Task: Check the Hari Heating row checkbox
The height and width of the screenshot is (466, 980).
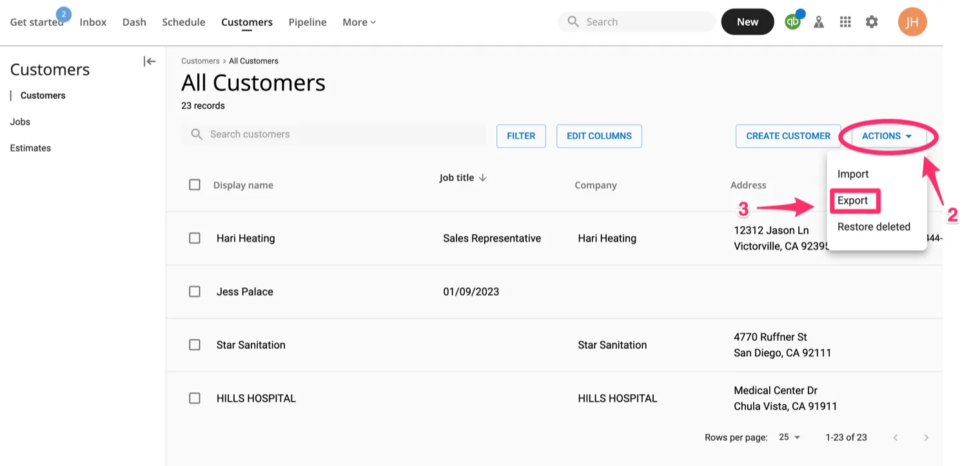Action: pyautogui.click(x=195, y=238)
